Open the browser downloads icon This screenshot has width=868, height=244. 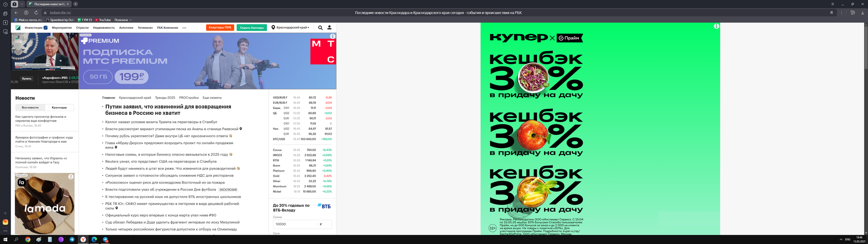click(x=862, y=13)
